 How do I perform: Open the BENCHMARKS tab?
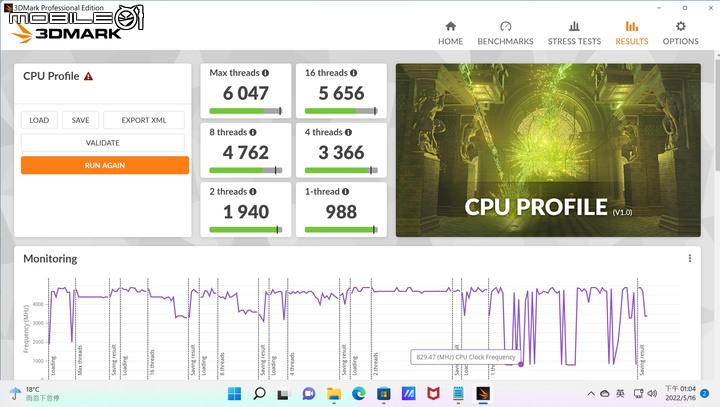click(x=505, y=33)
